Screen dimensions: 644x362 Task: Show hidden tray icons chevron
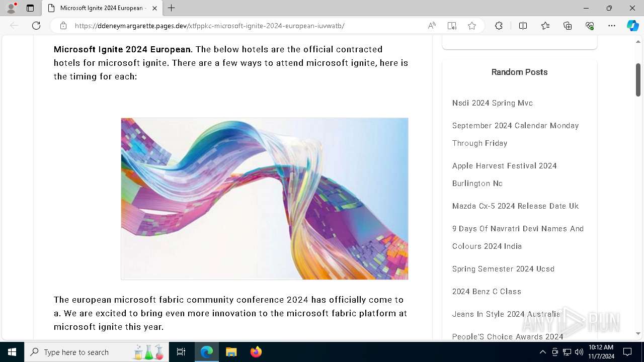pos(542,352)
